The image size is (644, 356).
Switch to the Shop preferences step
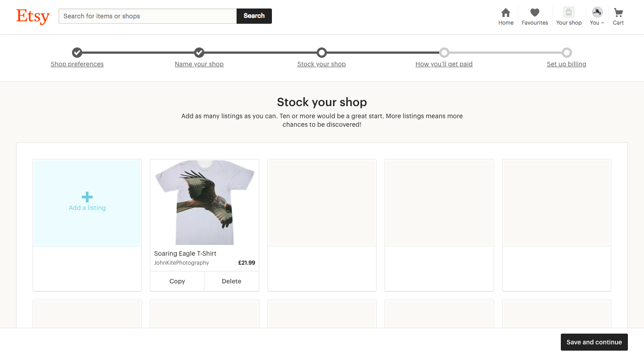click(x=77, y=64)
